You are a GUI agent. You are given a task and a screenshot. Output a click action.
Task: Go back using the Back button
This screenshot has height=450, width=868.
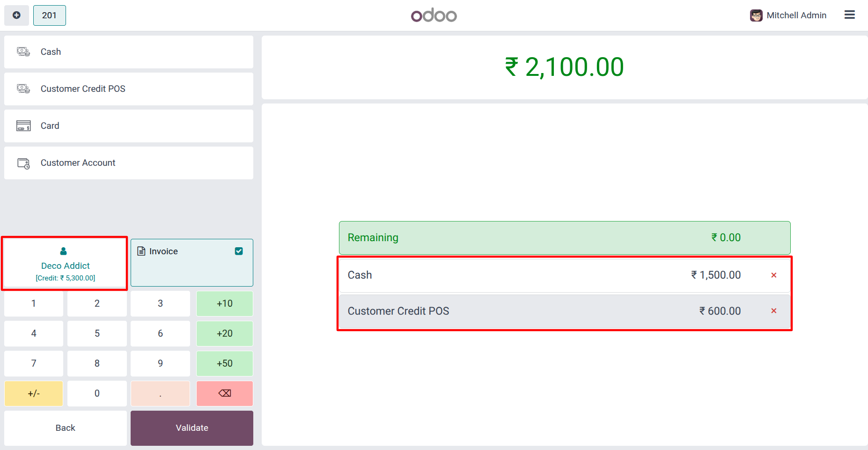pyautogui.click(x=66, y=428)
